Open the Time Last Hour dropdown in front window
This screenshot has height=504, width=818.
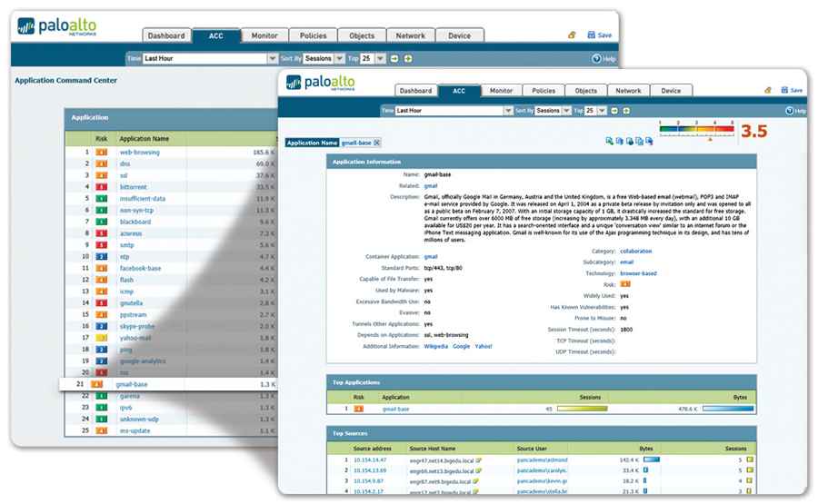coord(508,111)
